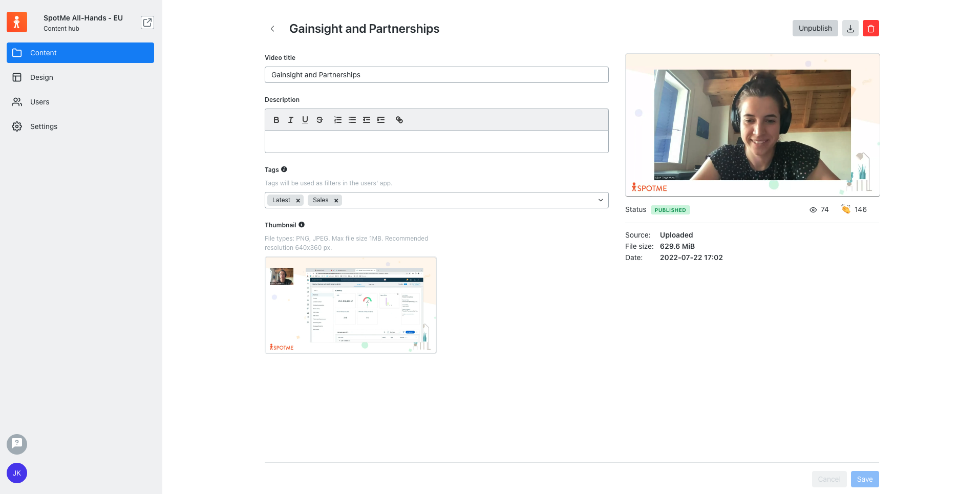Open the Content section in sidebar

[80, 53]
